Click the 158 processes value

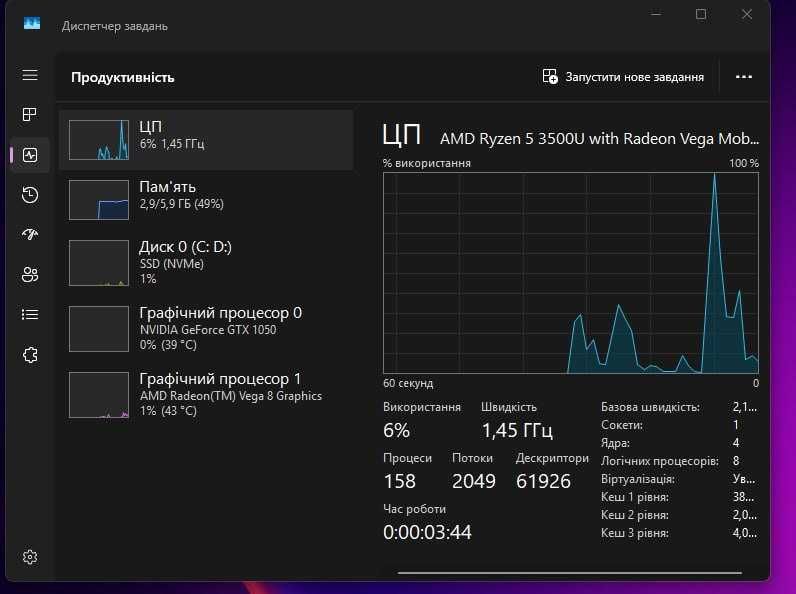400,481
